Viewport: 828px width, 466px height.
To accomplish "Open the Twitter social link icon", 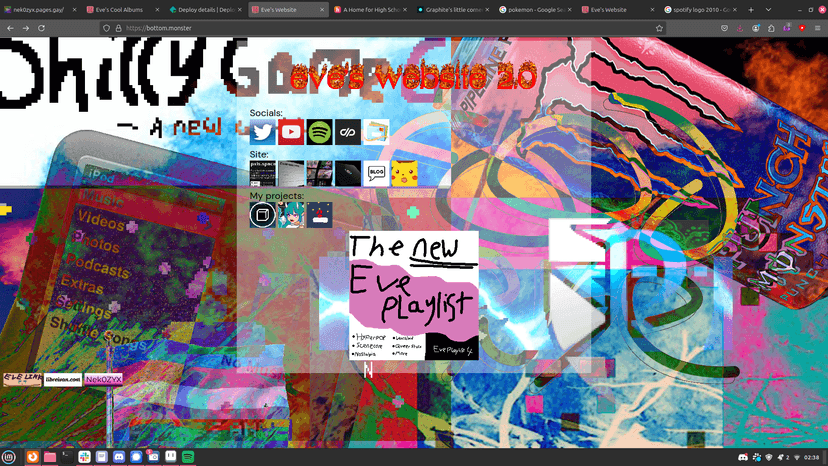I will click(262, 132).
